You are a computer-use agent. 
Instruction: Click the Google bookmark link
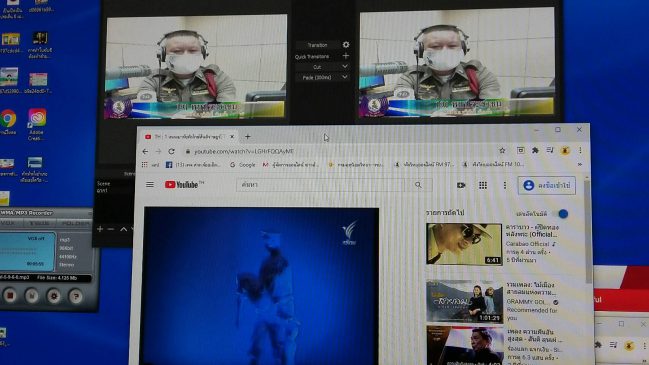point(243,165)
